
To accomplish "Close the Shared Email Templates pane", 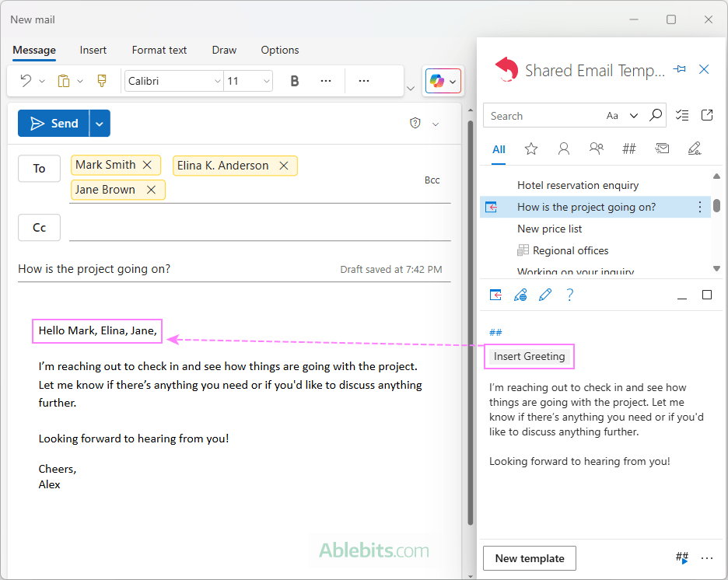I will tap(704, 70).
